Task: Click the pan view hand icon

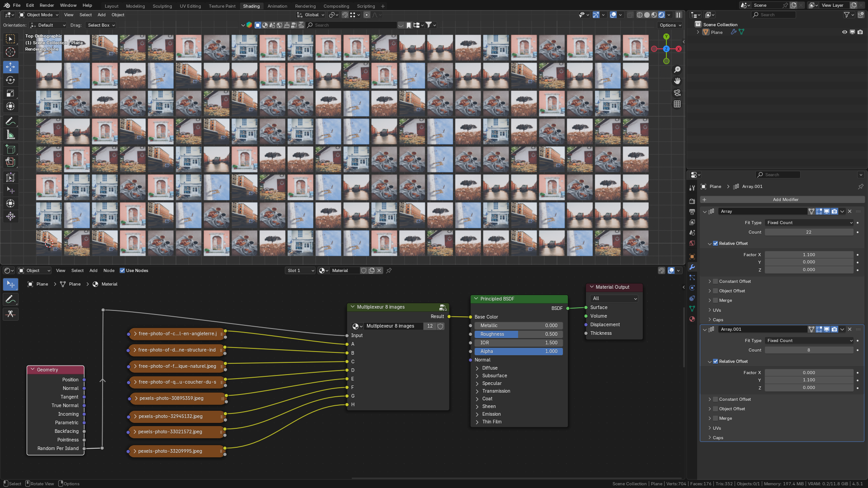Action: [677, 81]
